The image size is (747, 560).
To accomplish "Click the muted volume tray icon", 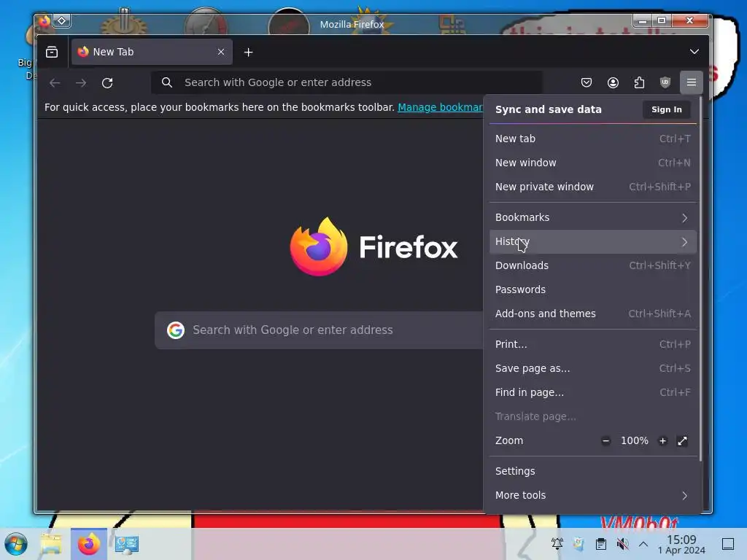I will point(622,544).
